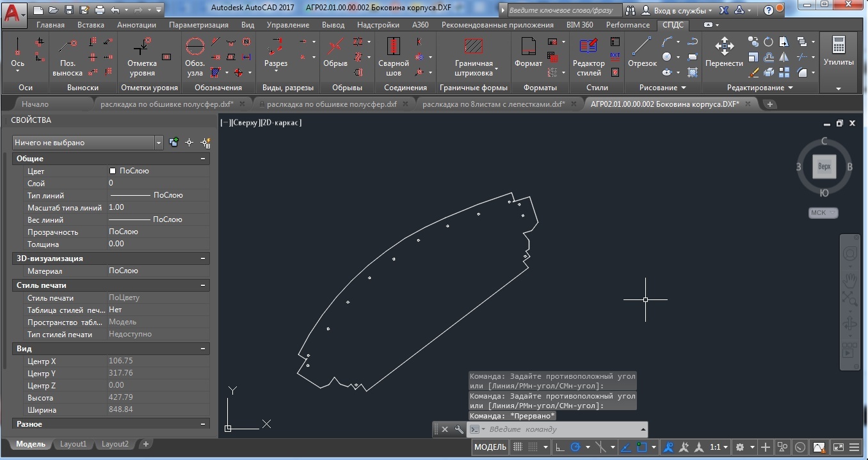Screen dimensions: 868x460
Task: Click Верх face on the ViewCube
Action: [x=824, y=166]
